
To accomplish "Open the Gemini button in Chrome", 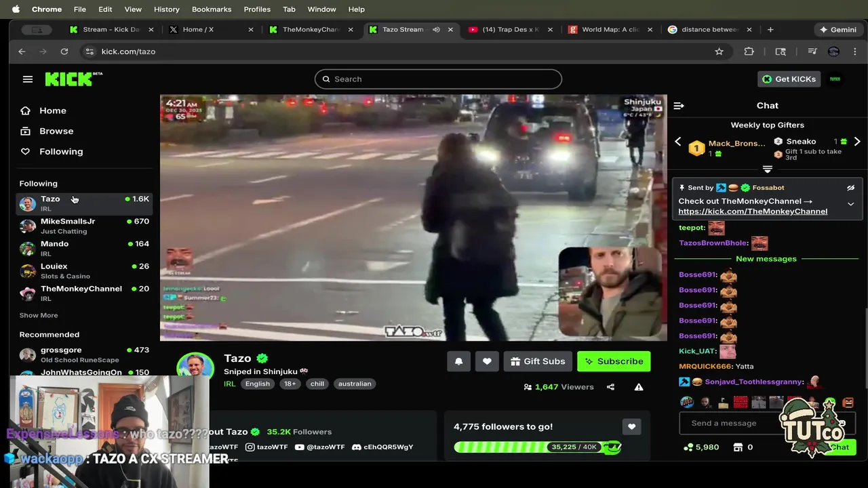I will coord(837,30).
